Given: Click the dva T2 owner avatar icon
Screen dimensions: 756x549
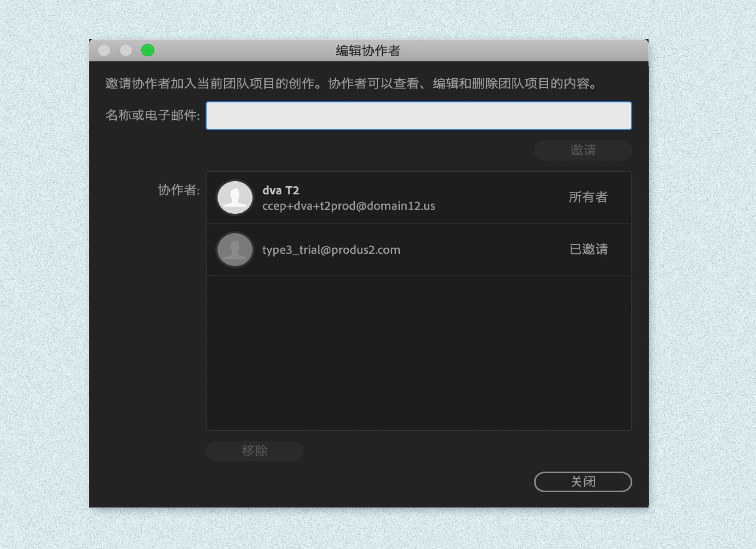Looking at the screenshot, I should (235, 197).
